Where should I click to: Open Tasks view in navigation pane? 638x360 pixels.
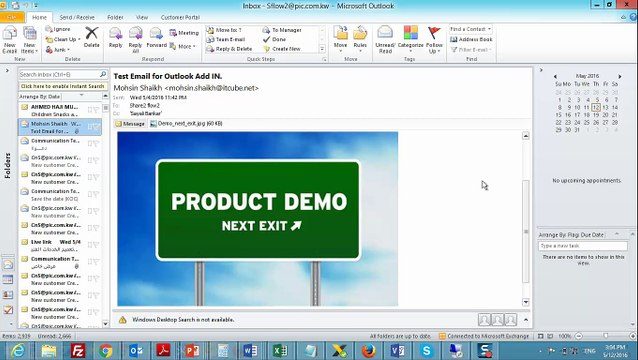[8, 310]
